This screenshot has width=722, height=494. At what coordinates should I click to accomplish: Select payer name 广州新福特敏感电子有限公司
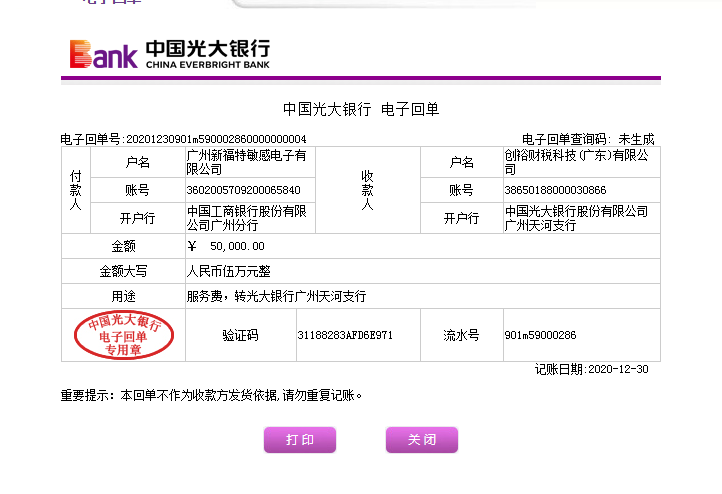[x=246, y=162]
